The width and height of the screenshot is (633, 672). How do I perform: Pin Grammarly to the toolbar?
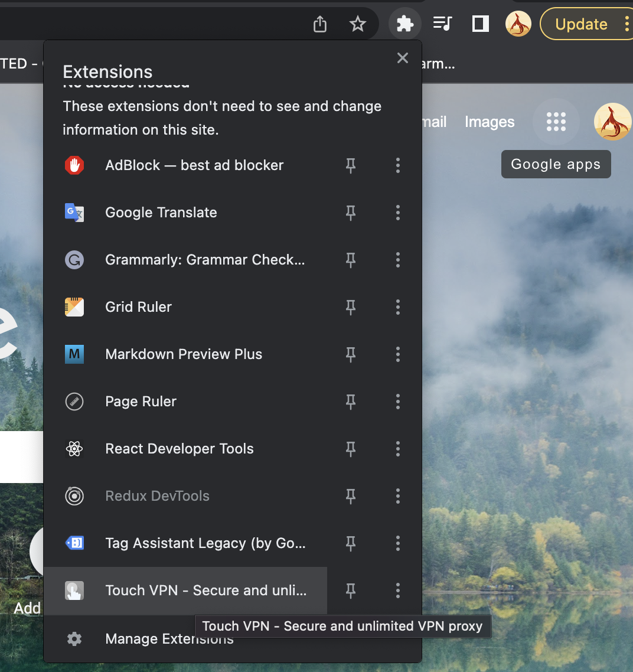(351, 260)
